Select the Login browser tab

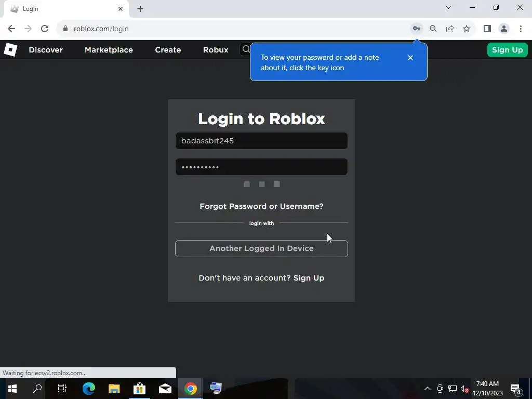click(x=66, y=9)
